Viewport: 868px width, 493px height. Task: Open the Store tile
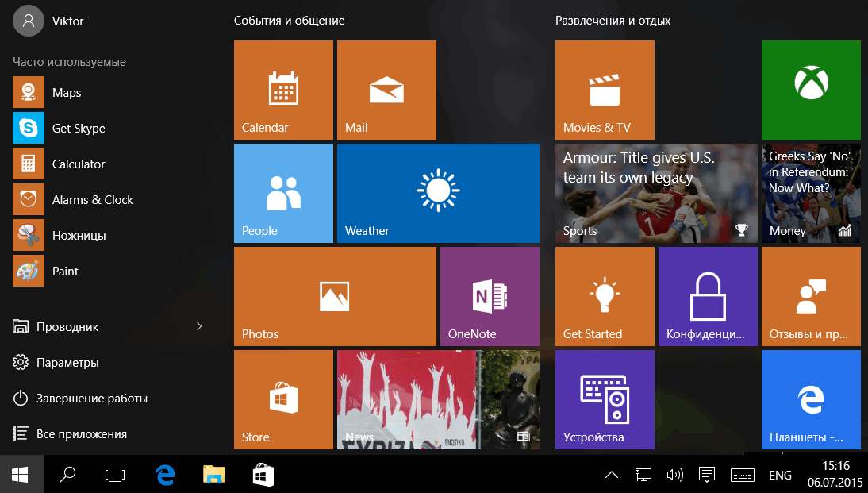(x=283, y=399)
